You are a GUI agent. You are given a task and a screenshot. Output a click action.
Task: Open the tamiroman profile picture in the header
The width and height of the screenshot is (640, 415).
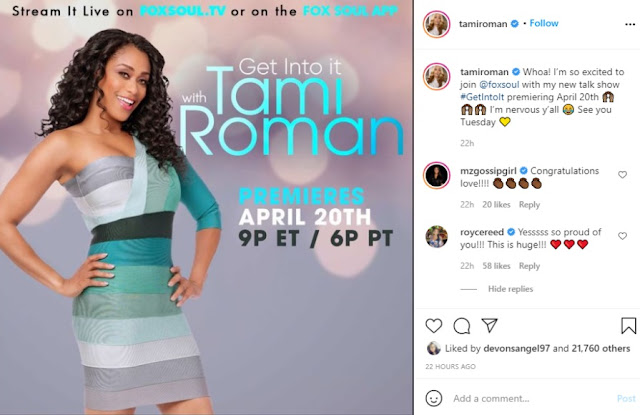click(436, 24)
